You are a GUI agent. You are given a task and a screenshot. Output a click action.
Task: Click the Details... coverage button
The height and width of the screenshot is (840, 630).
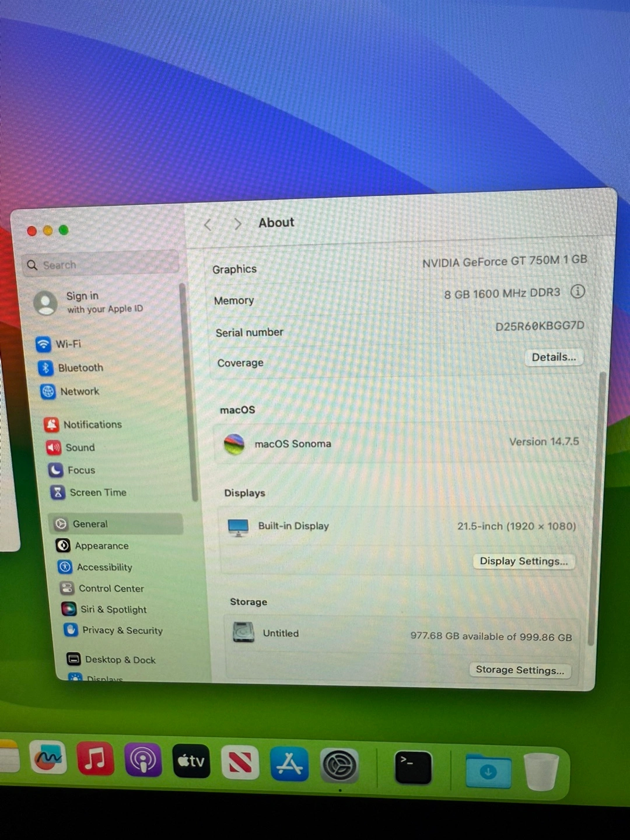[x=554, y=357]
